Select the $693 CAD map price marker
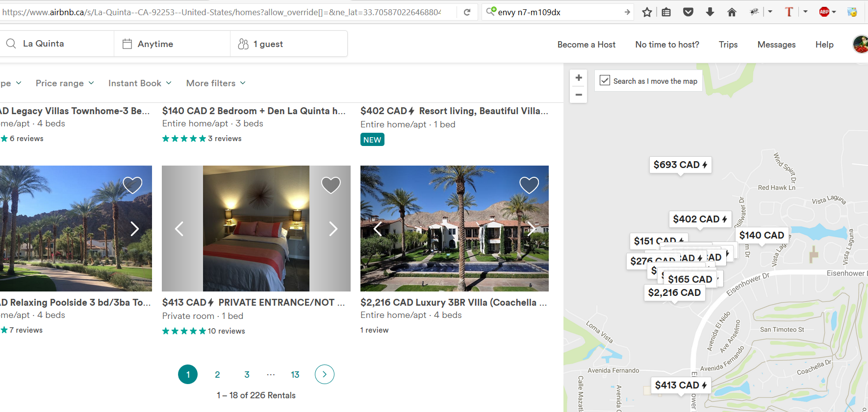Screen dimensions: 868x412 coord(680,165)
